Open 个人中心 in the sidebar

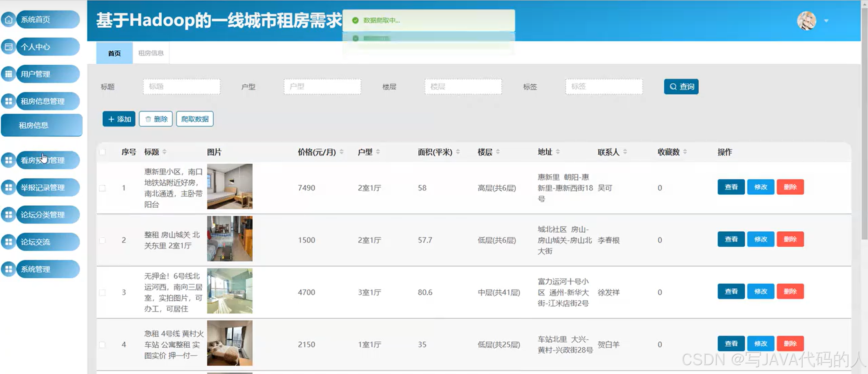(48, 47)
